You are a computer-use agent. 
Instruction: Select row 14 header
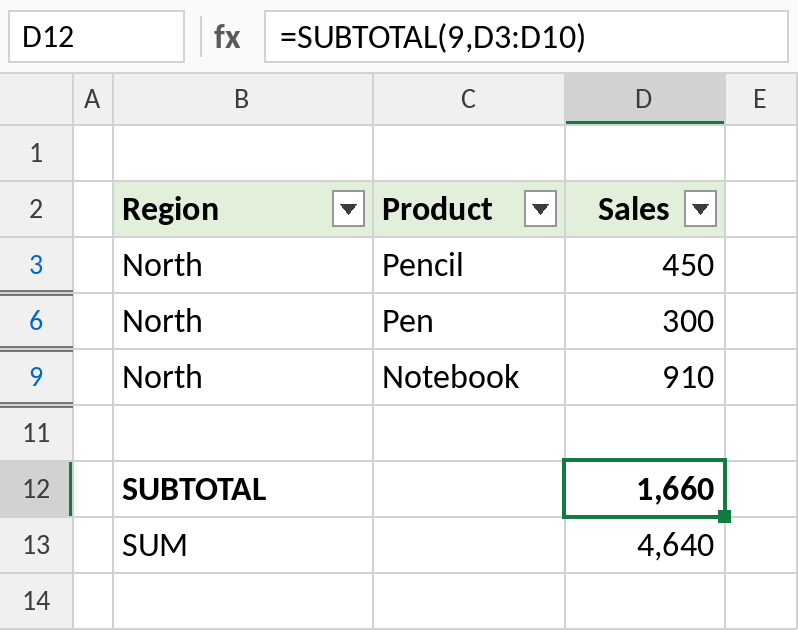[x=36, y=601]
